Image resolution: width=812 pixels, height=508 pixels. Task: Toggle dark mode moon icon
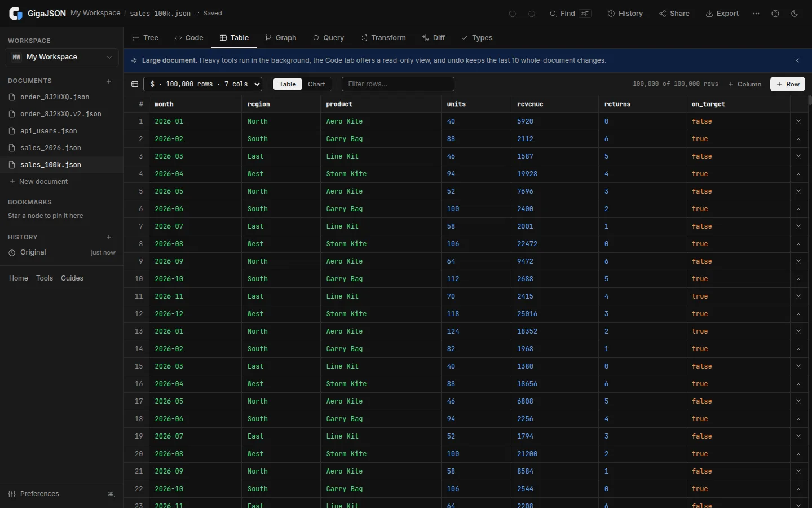[x=795, y=14]
